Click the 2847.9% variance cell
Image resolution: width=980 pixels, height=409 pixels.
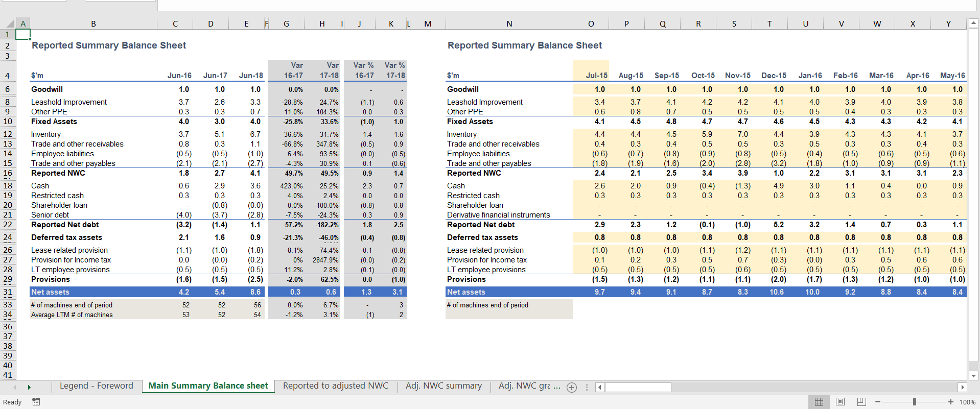tap(325, 260)
